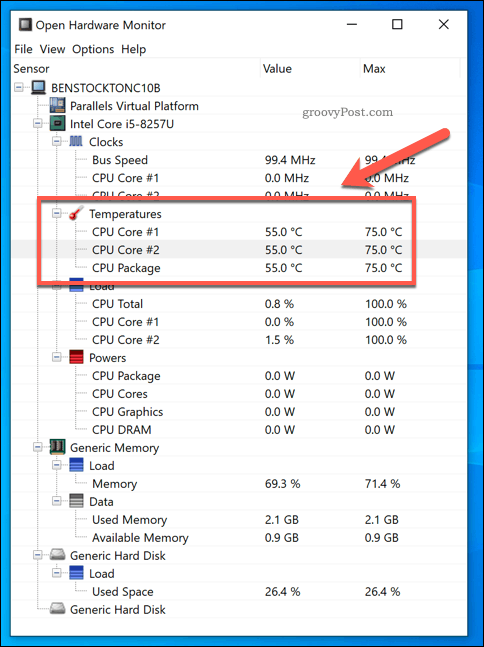This screenshot has height=647, width=484.
Task: Click the last Generic Hard Disk drive icon
Action: pos(57,609)
